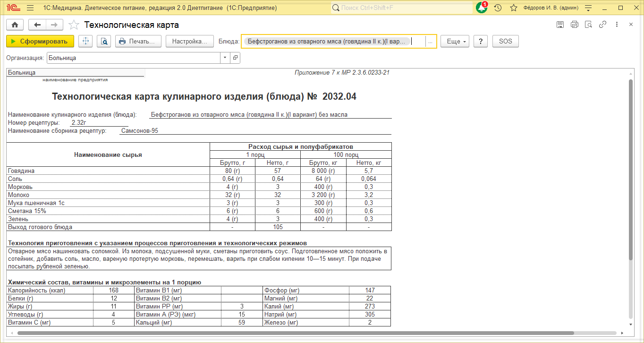The width and height of the screenshot is (644, 343).
Task: Open the Настройка... dialog
Action: pyautogui.click(x=190, y=41)
